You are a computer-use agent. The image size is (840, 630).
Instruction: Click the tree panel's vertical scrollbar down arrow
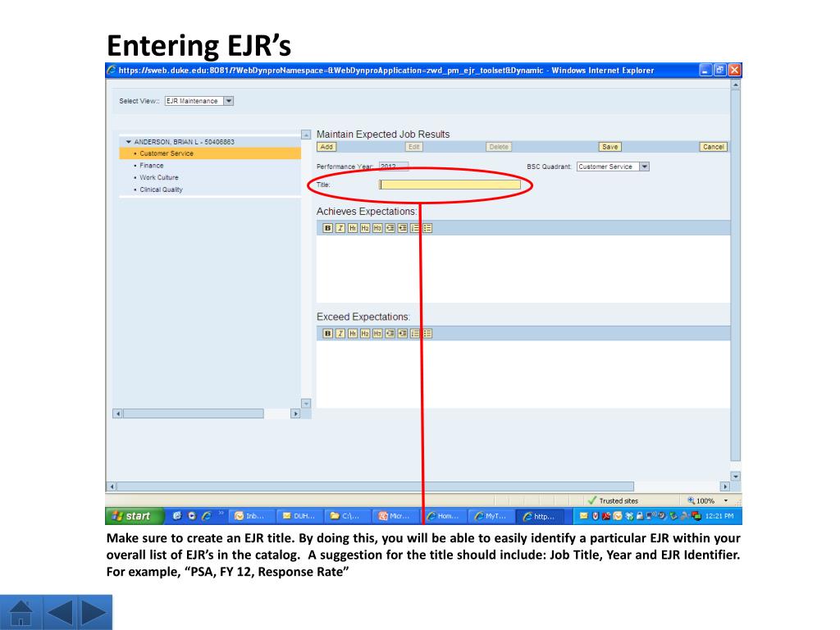(306, 404)
